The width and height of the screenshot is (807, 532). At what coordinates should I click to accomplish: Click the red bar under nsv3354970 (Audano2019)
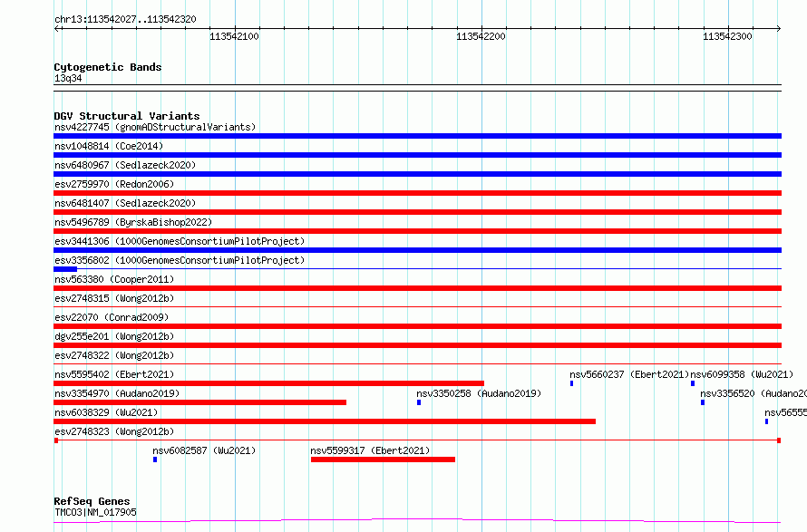pos(199,402)
